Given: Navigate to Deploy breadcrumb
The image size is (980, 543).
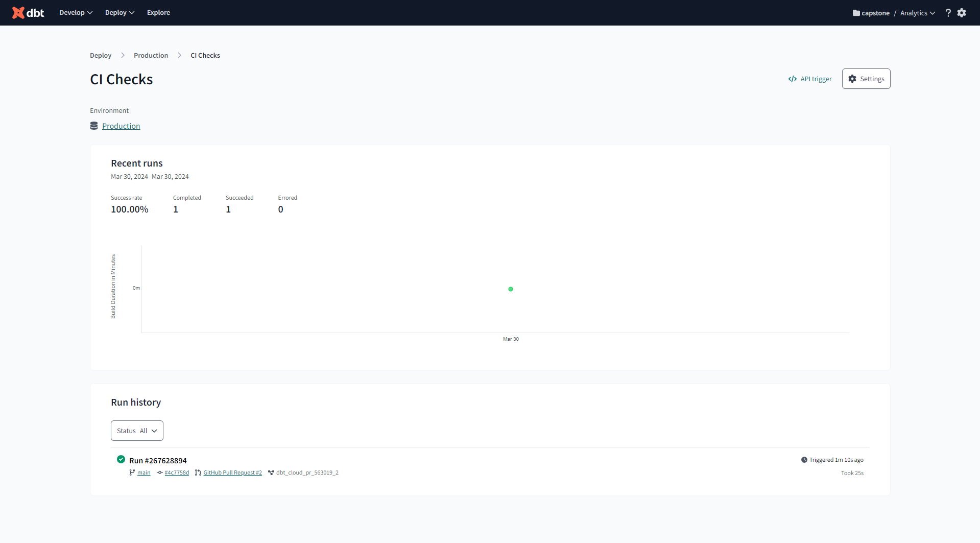Looking at the screenshot, I should point(101,55).
